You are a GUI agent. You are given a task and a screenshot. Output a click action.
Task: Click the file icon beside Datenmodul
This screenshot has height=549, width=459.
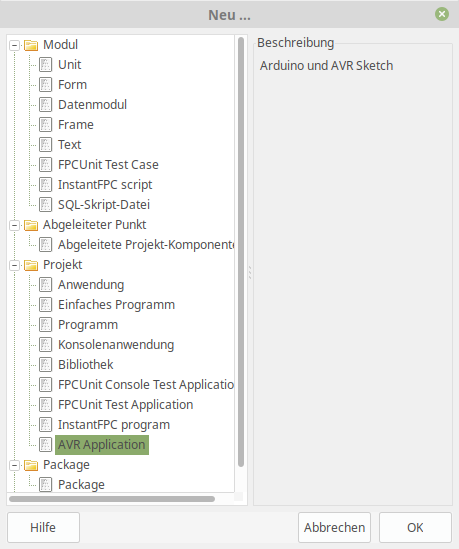(x=46, y=105)
